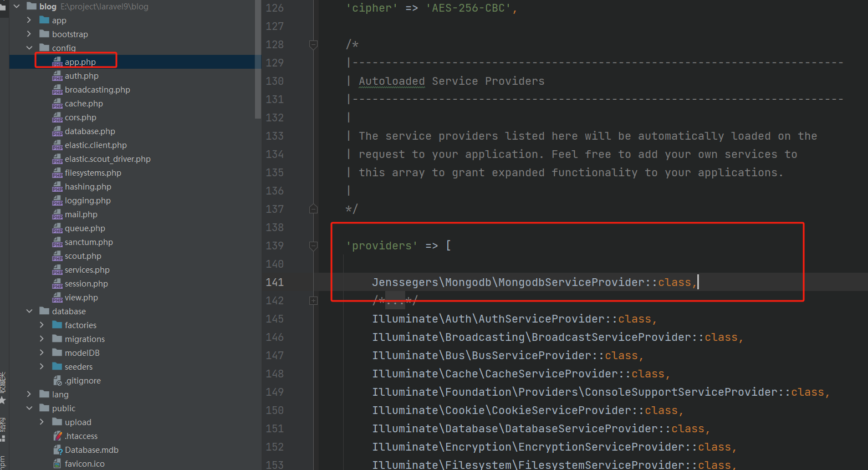Click the public folder icon
Viewport: 868px width, 470px height.
tap(44, 408)
